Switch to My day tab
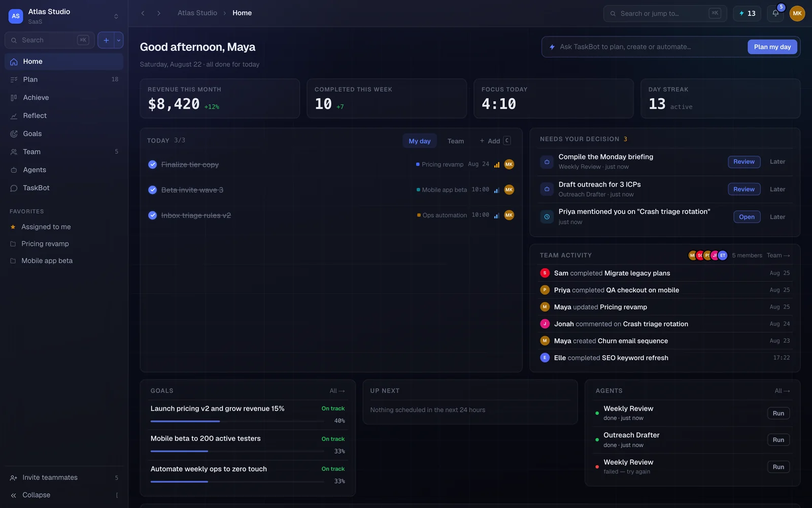 pyautogui.click(x=420, y=141)
